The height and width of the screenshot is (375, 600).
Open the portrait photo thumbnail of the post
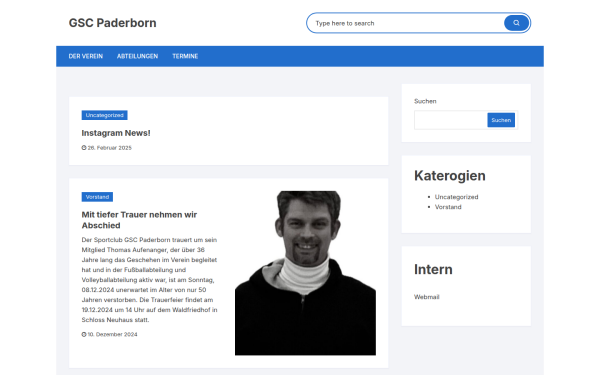(305, 273)
